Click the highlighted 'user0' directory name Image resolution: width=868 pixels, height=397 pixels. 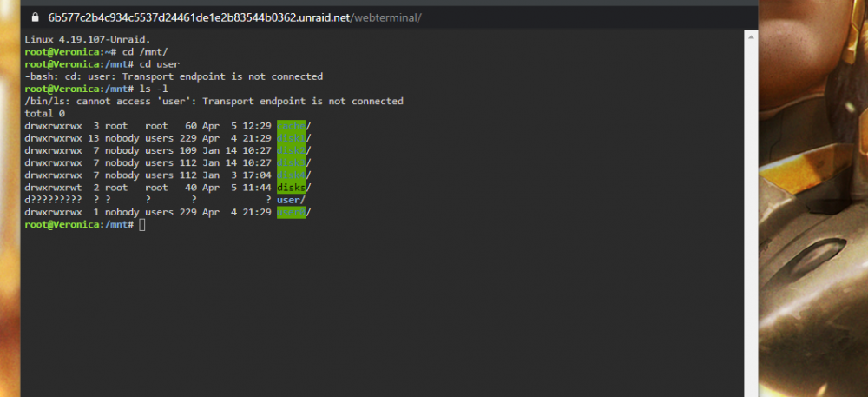[x=291, y=212]
